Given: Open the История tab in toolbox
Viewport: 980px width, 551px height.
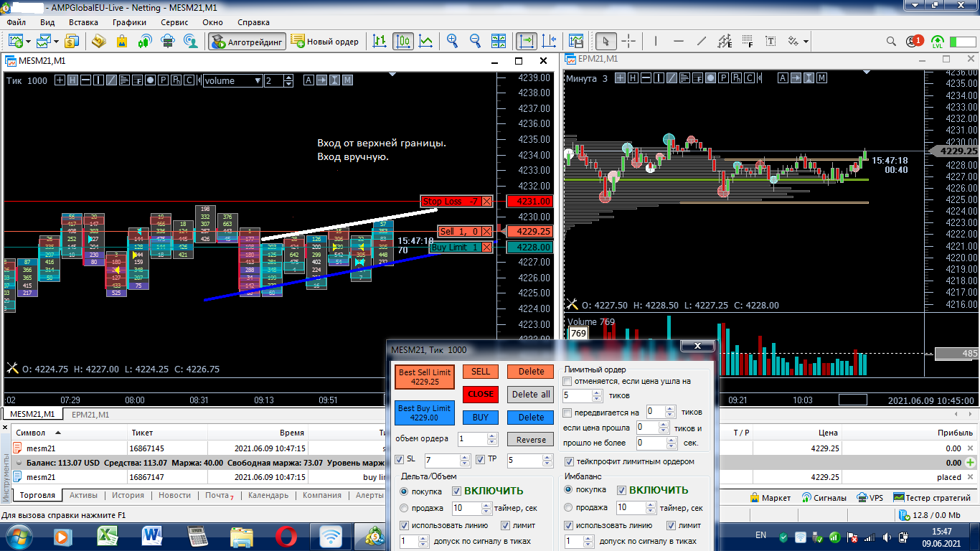Looking at the screenshot, I should pos(128,495).
